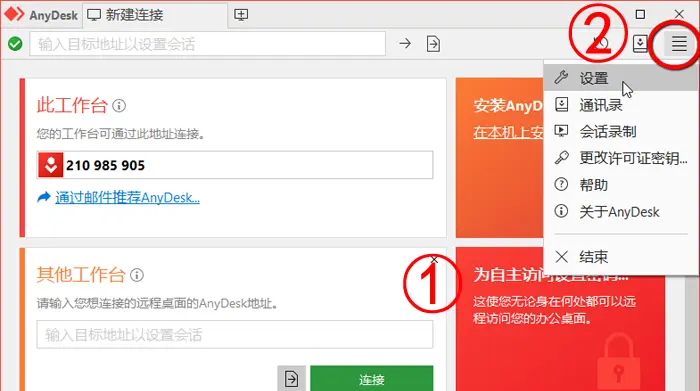Image resolution: width=700 pixels, height=391 pixels.
Task: Choose 结束 to quit AnyDesk
Action: tap(621, 257)
